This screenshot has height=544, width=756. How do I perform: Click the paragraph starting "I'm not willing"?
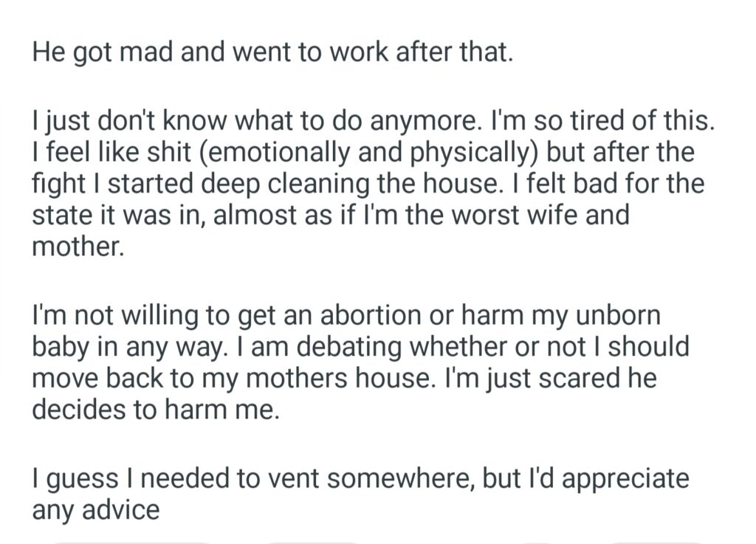[x=360, y=362]
